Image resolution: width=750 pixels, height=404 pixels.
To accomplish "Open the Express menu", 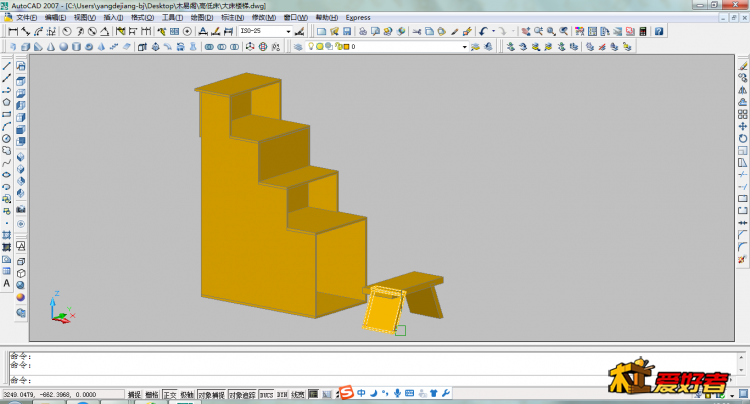I will 358,18.
